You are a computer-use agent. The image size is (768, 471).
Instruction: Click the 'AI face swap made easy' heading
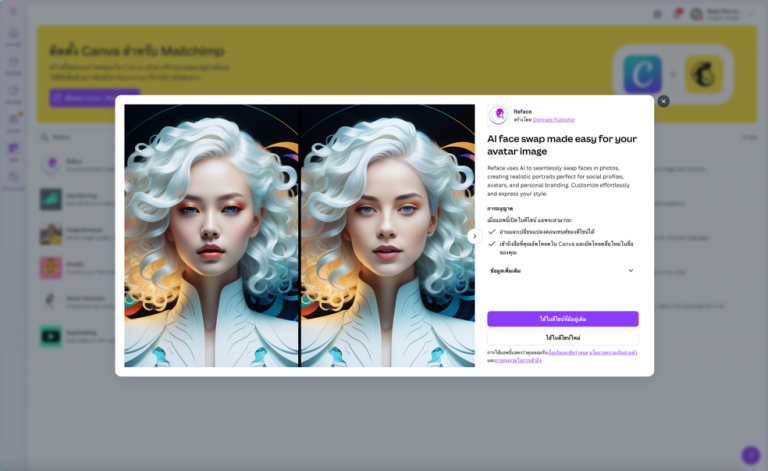point(562,145)
